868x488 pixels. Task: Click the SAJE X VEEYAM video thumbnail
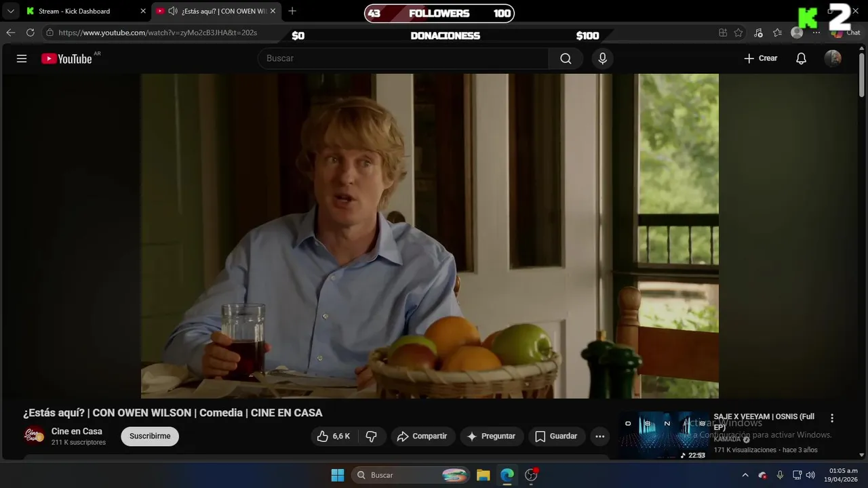pyautogui.click(x=665, y=436)
